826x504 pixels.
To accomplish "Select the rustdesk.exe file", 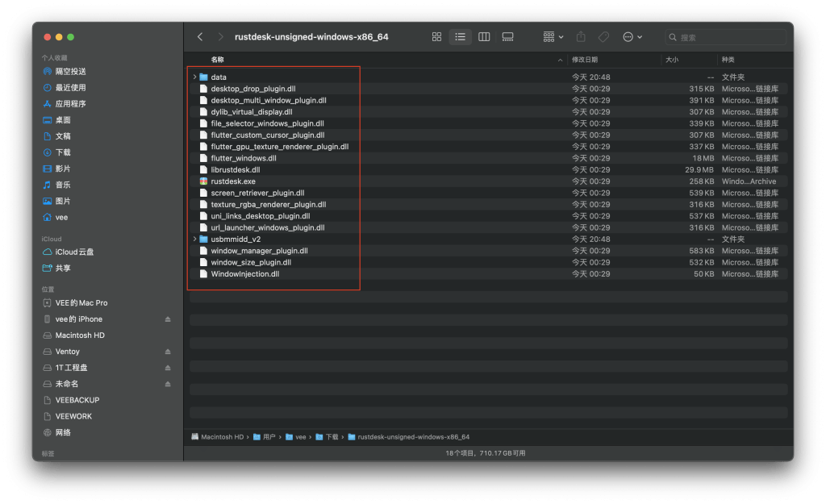I will [233, 181].
